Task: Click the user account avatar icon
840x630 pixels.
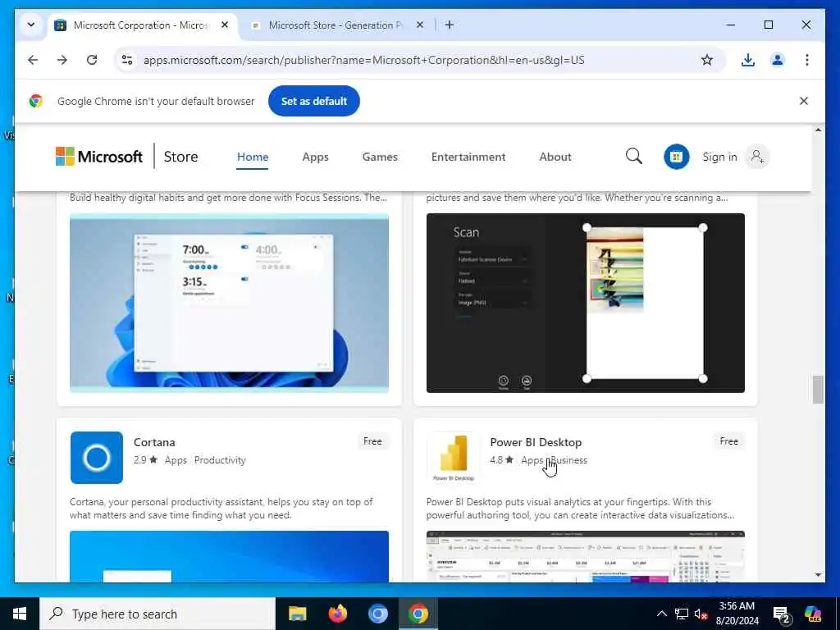Action: coord(757,157)
